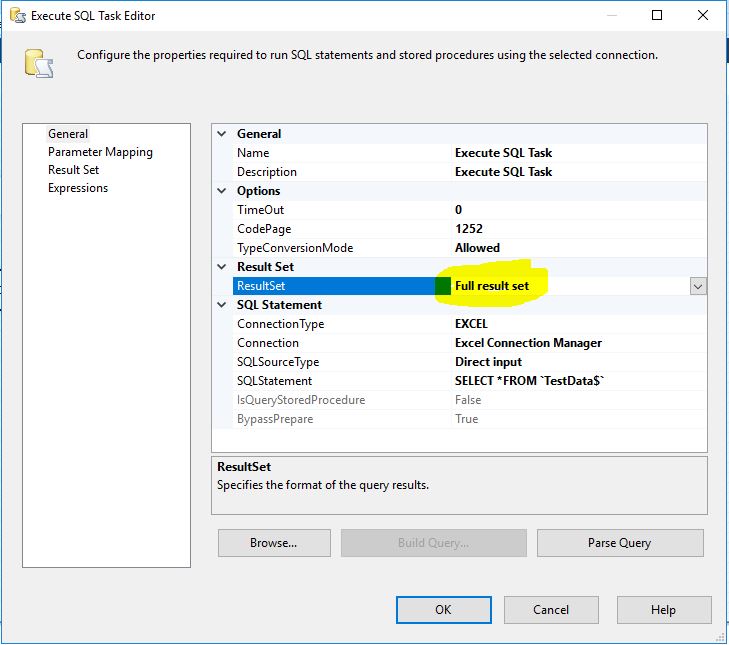Collapse the SQL Statement property category
The width and height of the screenshot is (729, 645).
coord(222,305)
